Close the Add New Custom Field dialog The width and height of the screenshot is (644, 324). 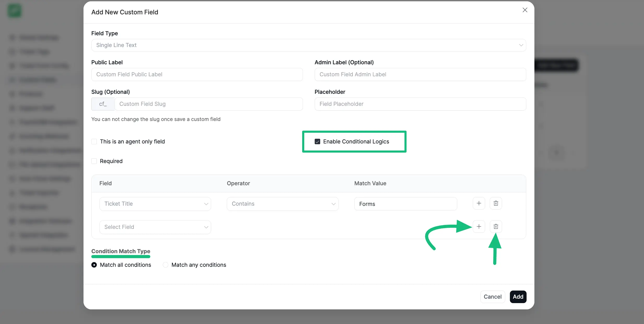click(524, 10)
